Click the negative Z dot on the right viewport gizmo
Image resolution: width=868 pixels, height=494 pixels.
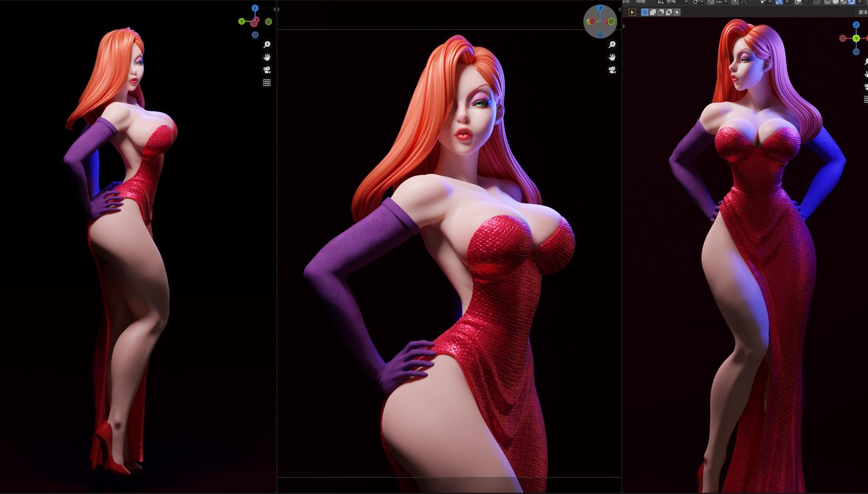pos(856,52)
